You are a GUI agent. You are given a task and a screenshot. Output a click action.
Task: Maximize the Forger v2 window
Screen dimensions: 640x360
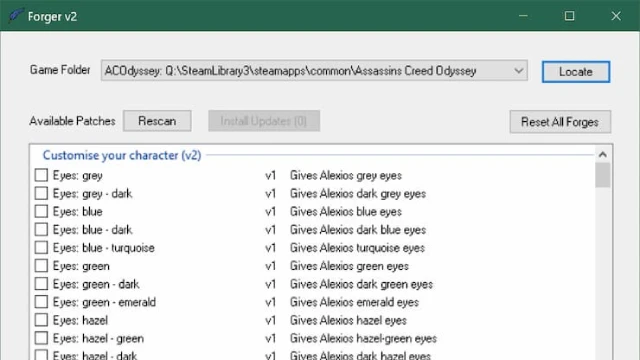pyautogui.click(x=569, y=16)
